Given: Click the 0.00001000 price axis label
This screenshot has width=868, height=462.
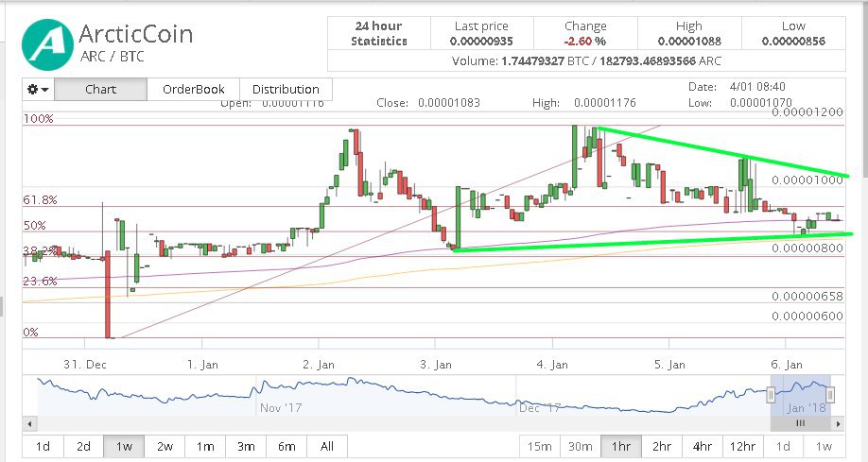Looking at the screenshot, I should coord(807,180).
